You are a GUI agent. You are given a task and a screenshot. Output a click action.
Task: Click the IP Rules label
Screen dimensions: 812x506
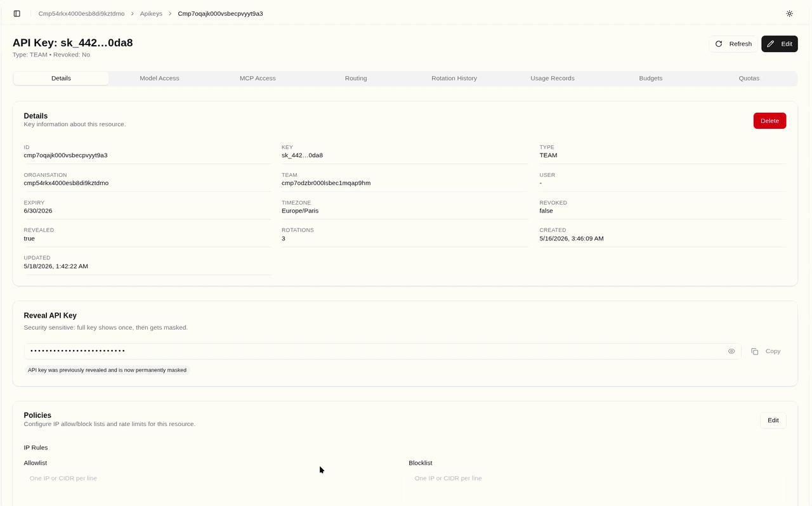coord(36,448)
